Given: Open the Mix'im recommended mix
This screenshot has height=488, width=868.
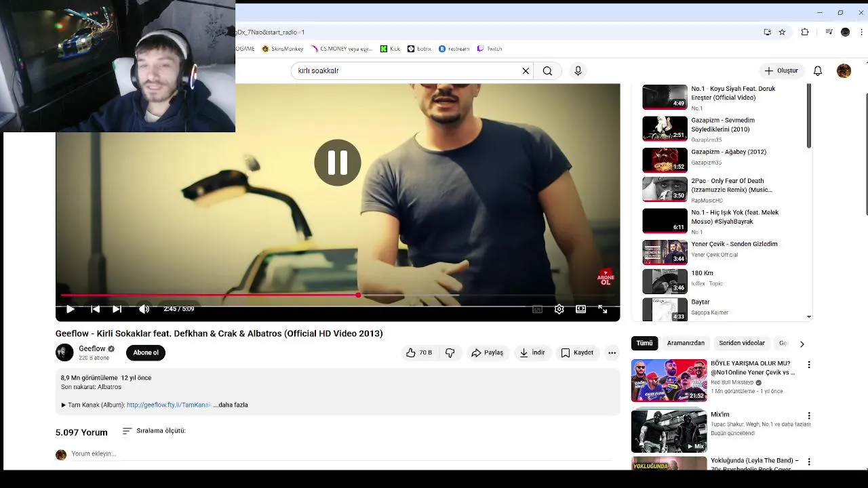Looking at the screenshot, I should [669, 431].
